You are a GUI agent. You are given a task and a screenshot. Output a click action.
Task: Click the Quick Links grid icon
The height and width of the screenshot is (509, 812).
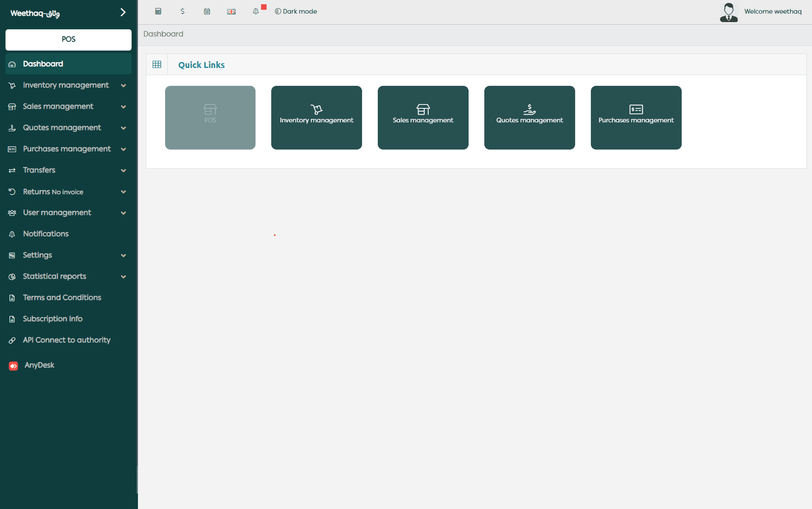pyautogui.click(x=157, y=65)
